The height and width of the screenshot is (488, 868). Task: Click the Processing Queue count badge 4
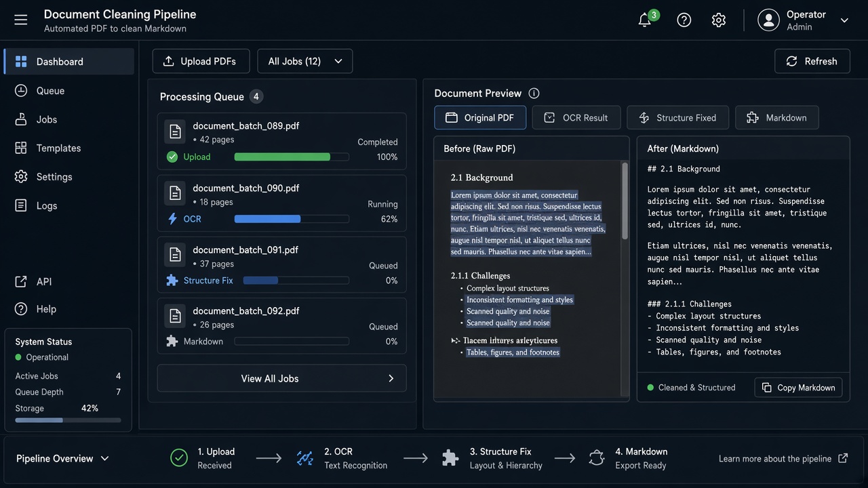click(x=256, y=97)
